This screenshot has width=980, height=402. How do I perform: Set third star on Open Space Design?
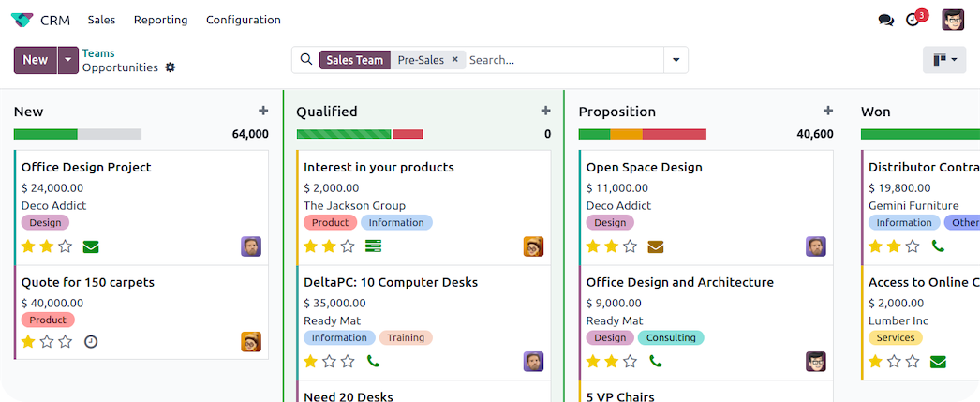coord(630,246)
